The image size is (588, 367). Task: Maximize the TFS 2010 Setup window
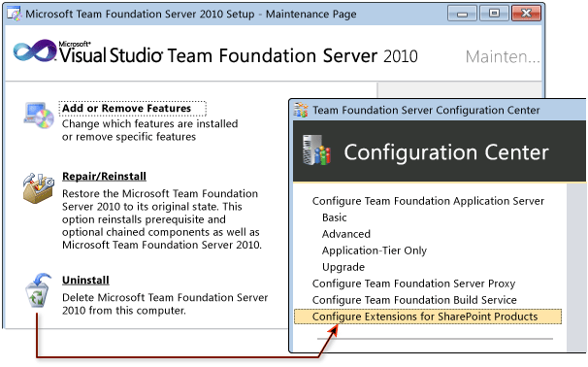494,14
